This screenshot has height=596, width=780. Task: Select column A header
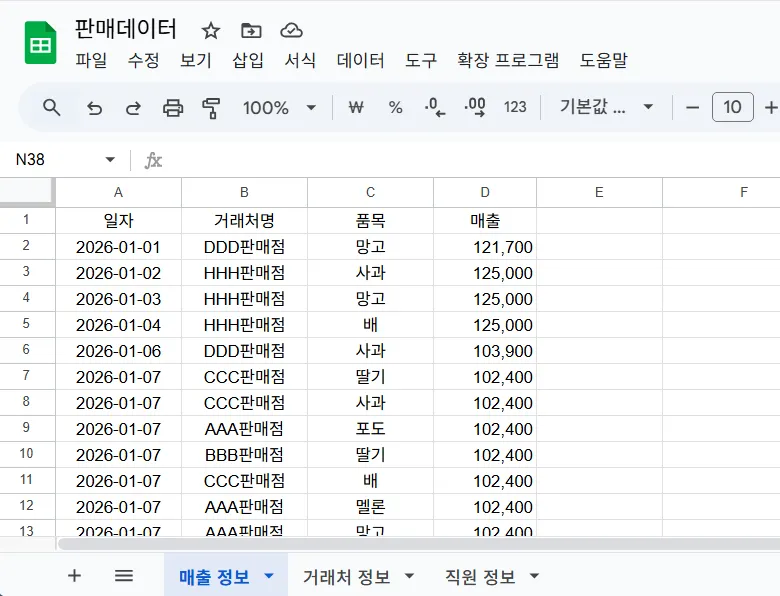point(118,193)
